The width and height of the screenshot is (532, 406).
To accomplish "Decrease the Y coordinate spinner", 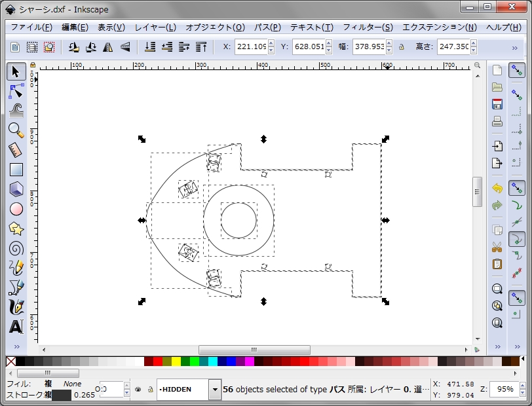I will click(329, 50).
